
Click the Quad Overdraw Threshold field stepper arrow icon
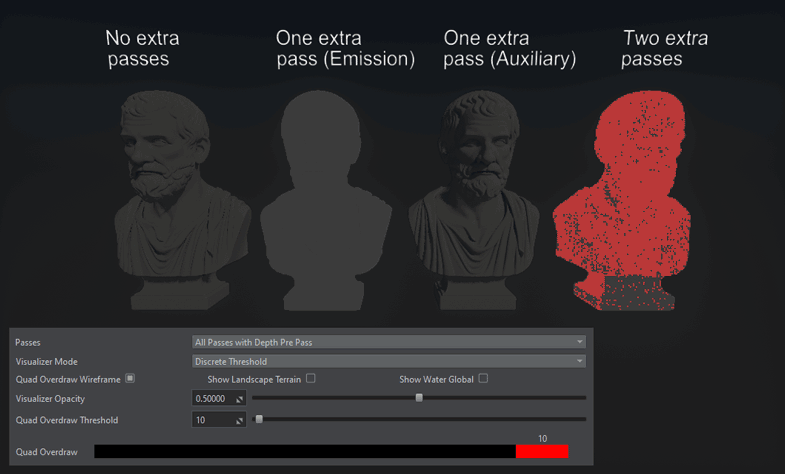coord(239,421)
